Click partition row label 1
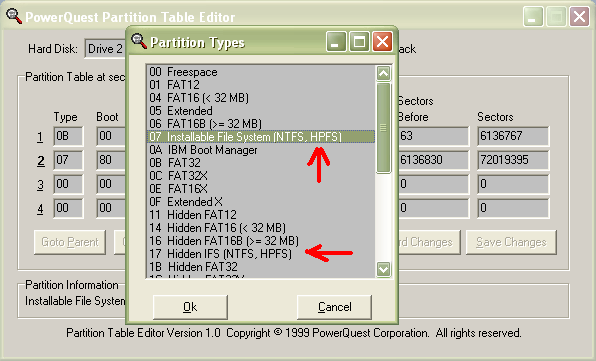596x361 pixels. click(40, 137)
